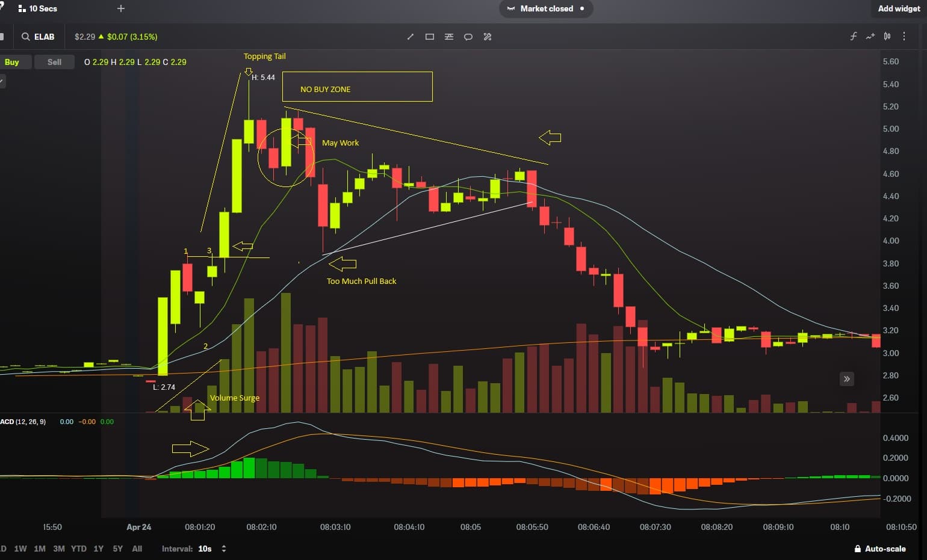Click the Sell button
This screenshot has width=927, height=560.
tap(54, 62)
